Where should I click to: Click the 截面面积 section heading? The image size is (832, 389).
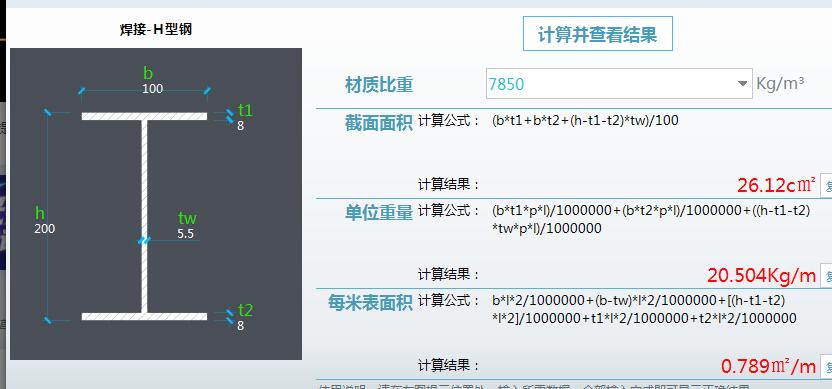coord(379,123)
